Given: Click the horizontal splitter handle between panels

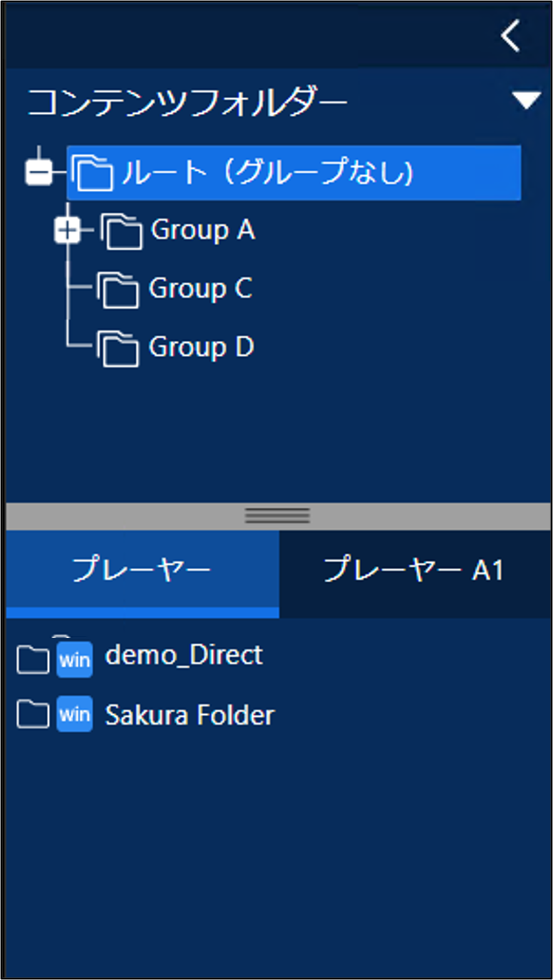Looking at the screenshot, I should pos(277,515).
